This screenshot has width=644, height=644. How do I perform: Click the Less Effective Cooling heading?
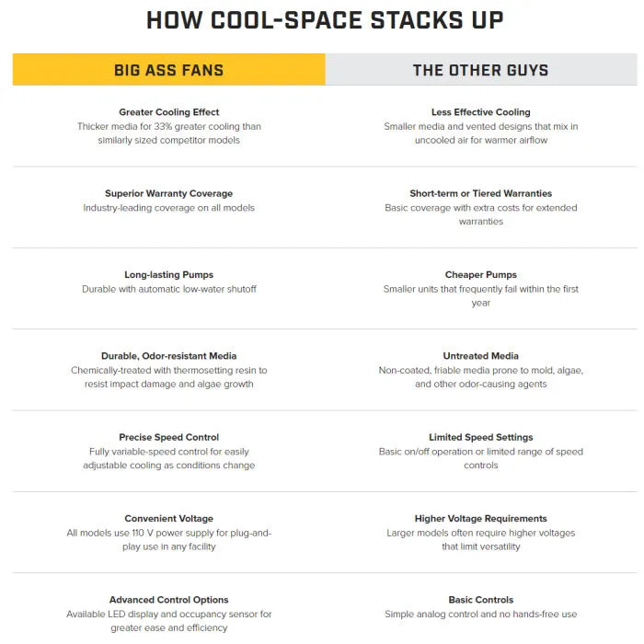(x=480, y=112)
